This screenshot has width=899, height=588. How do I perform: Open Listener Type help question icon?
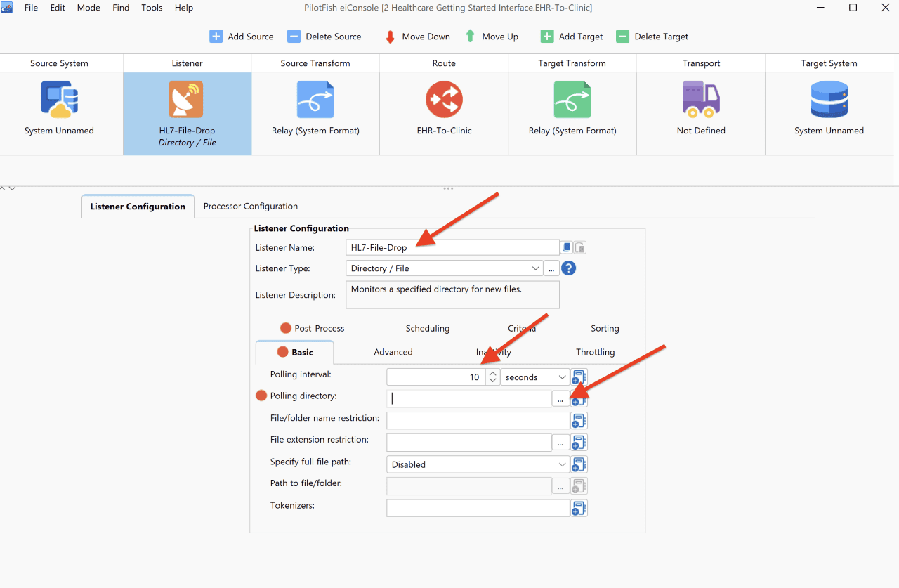tap(569, 268)
